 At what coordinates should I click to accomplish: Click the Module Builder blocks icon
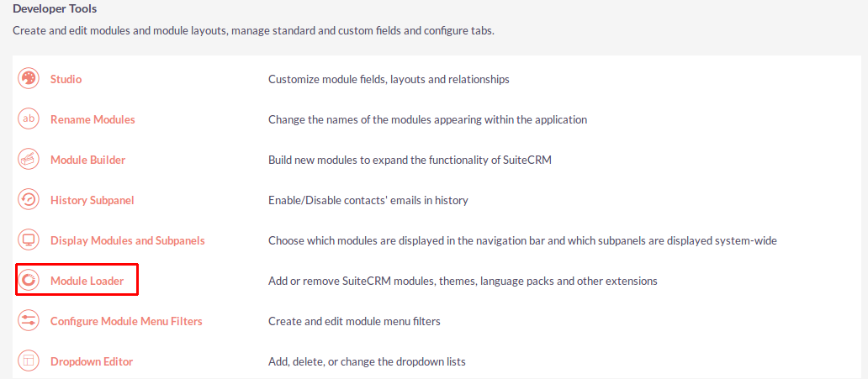point(28,160)
